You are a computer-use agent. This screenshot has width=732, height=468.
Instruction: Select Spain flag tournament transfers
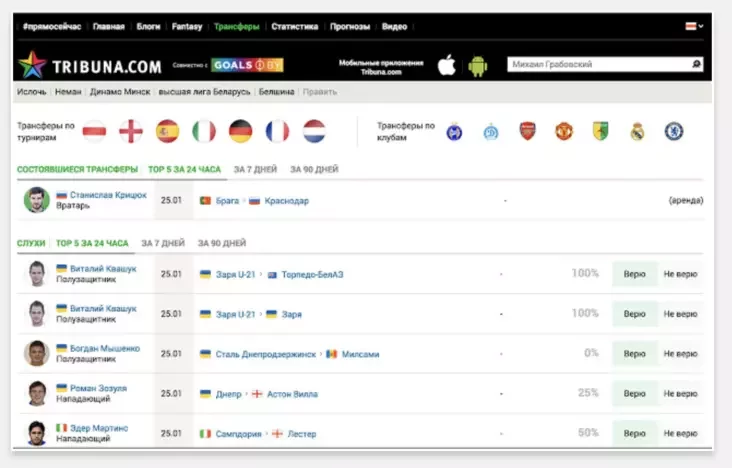(x=168, y=131)
